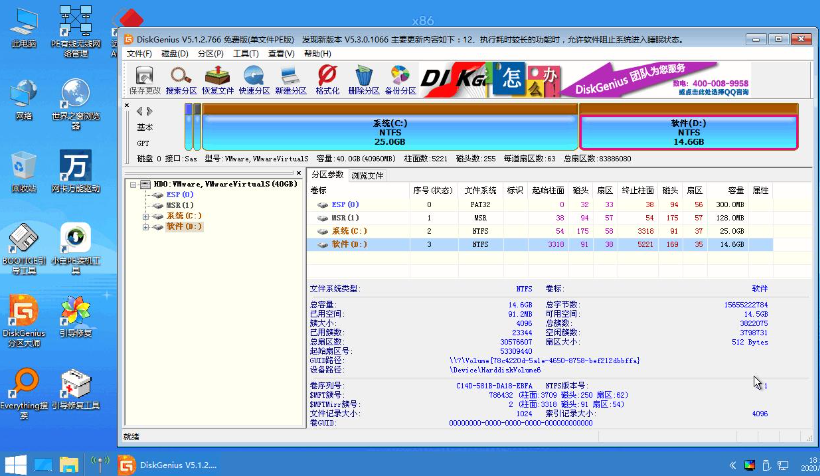Click the Save Changes (保存更改) toolbar icon
The height and width of the screenshot is (476, 820).
click(144, 80)
